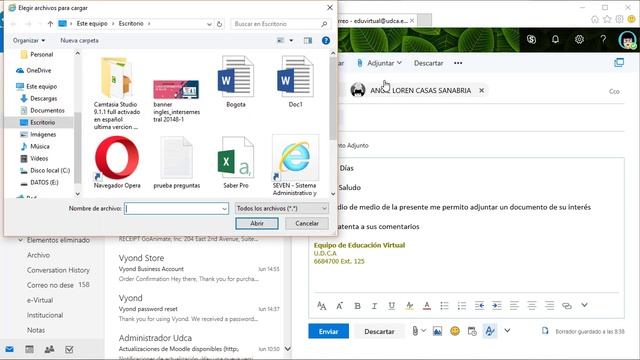Center the text in email editor
The image size is (640, 360).
531,306
